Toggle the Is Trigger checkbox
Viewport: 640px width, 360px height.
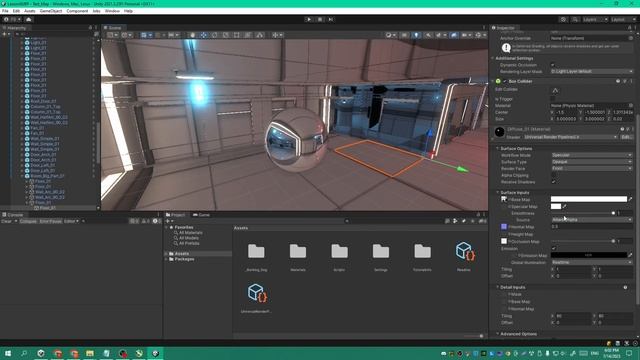pos(553,99)
